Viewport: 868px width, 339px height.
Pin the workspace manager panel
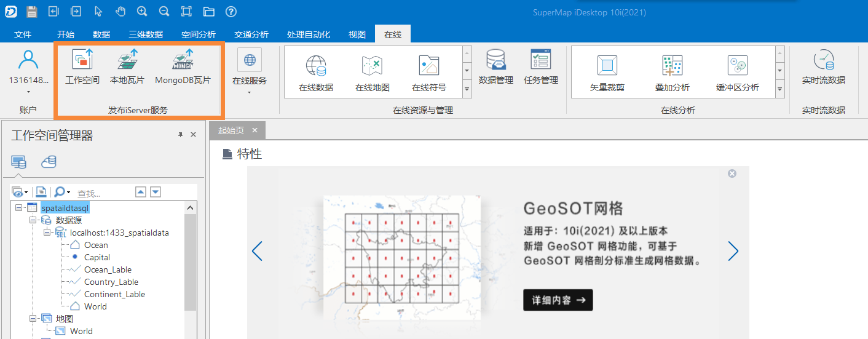click(x=180, y=135)
